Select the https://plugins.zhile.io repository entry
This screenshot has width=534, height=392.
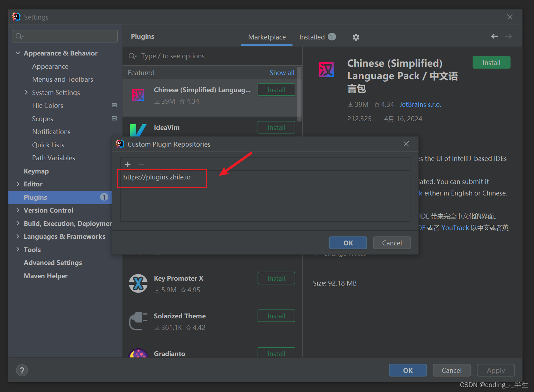click(x=265, y=177)
